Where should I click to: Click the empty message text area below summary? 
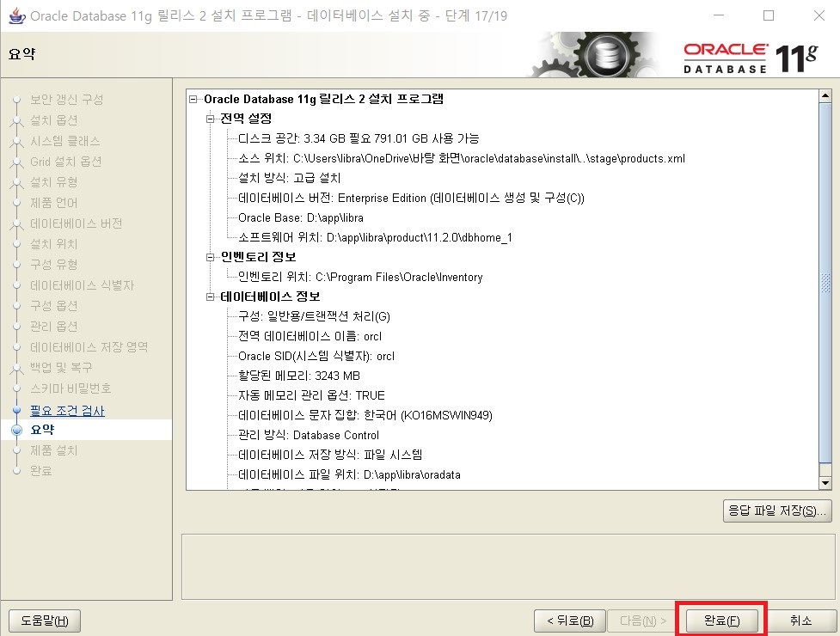coord(507,566)
